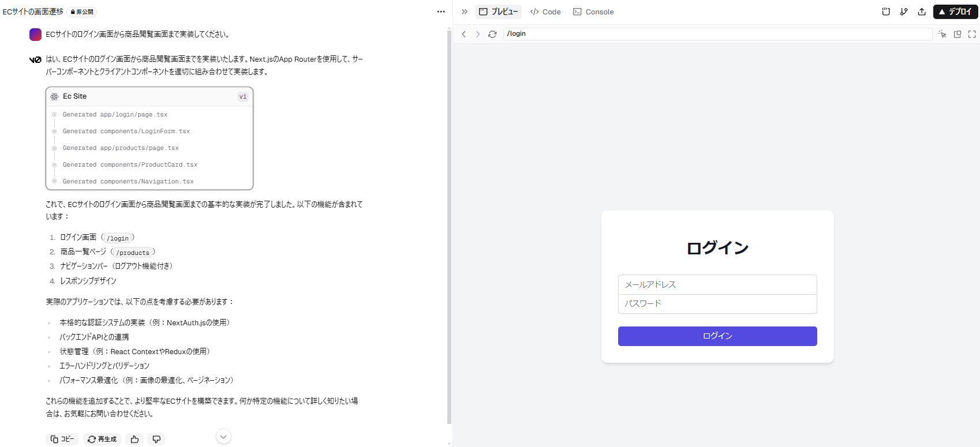
Task: Click the ログイン heading in preview
Action: tap(717, 248)
